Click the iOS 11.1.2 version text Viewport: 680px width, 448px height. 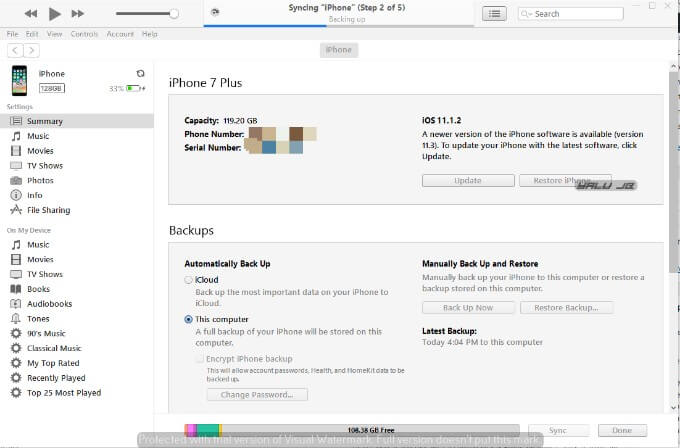441,121
